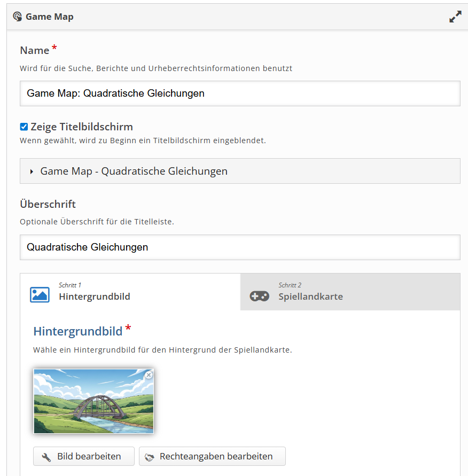Click the blue Hintergrundbild section heading
The width and height of the screenshot is (468, 476).
tap(78, 331)
